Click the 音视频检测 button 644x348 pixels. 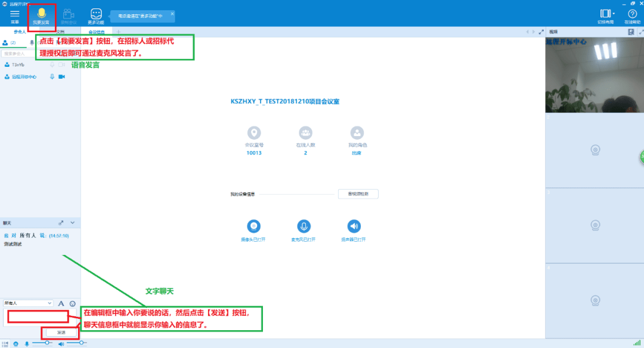click(358, 194)
